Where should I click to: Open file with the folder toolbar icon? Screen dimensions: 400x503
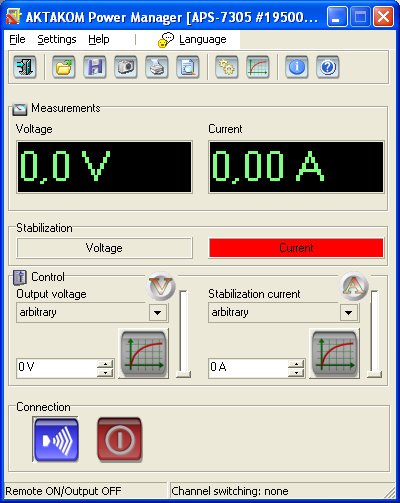pos(64,67)
